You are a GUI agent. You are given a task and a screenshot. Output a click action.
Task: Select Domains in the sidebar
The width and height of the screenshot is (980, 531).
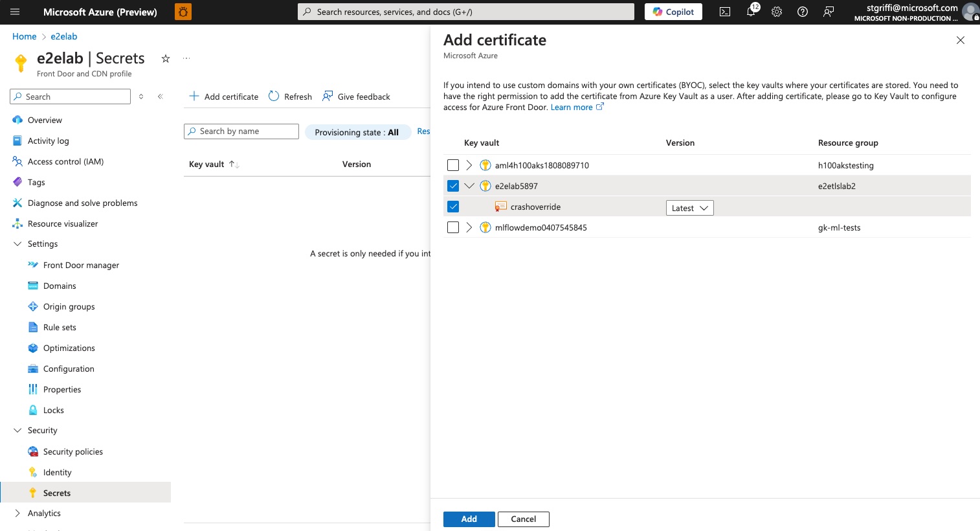click(x=60, y=286)
